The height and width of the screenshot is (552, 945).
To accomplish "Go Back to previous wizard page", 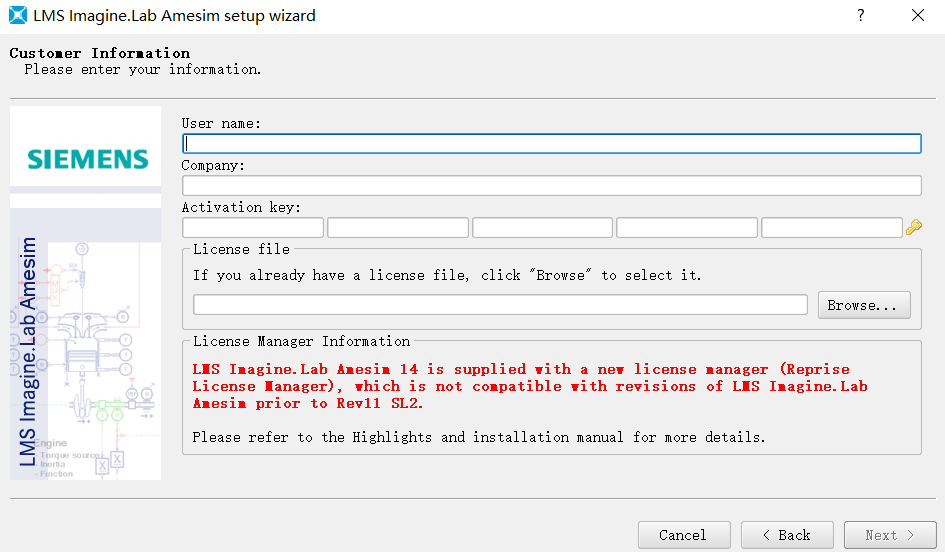I will click(787, 535).
